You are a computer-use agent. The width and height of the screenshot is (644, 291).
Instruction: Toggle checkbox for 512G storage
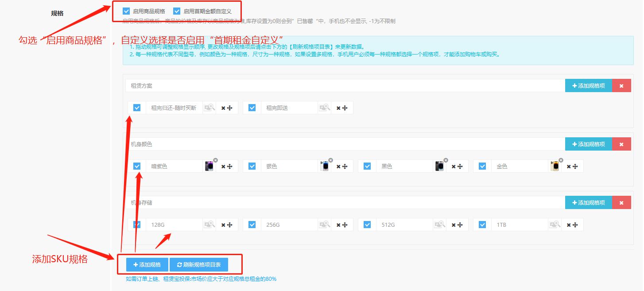[367, 225]
